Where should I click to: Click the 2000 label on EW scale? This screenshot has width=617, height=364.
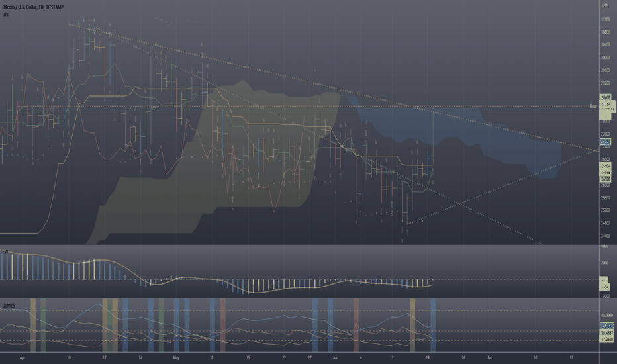coord(605,263)
